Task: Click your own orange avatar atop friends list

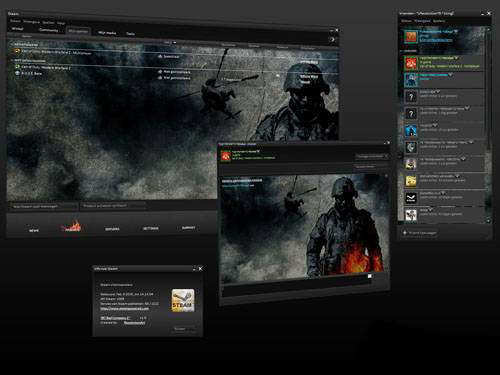Action: pyautogui.click(x=411, y=36)
